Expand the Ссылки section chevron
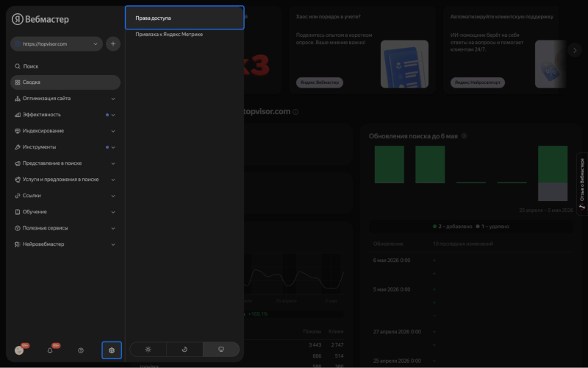588x368 pixels. [113, 196]
